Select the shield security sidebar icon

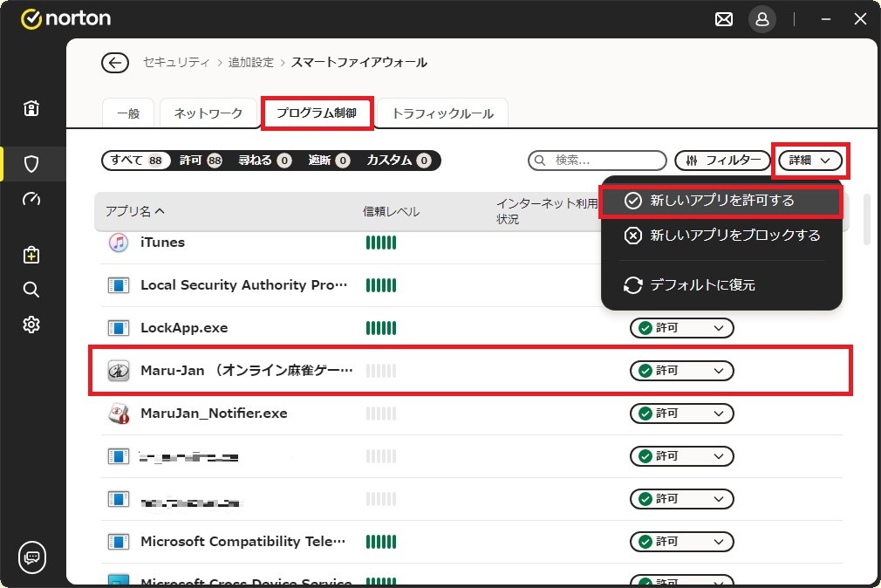point(31,164)
